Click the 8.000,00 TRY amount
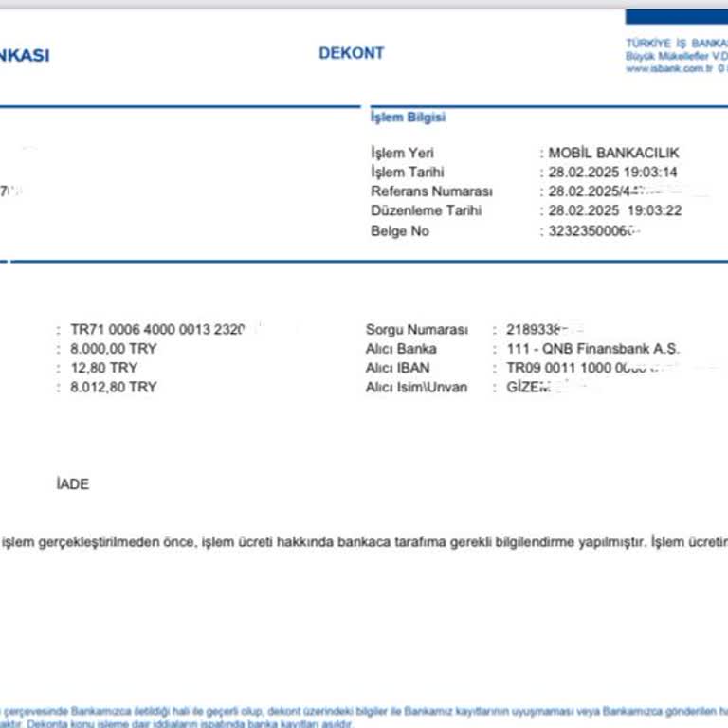The image size is (728, 728). tap(114, 348)
